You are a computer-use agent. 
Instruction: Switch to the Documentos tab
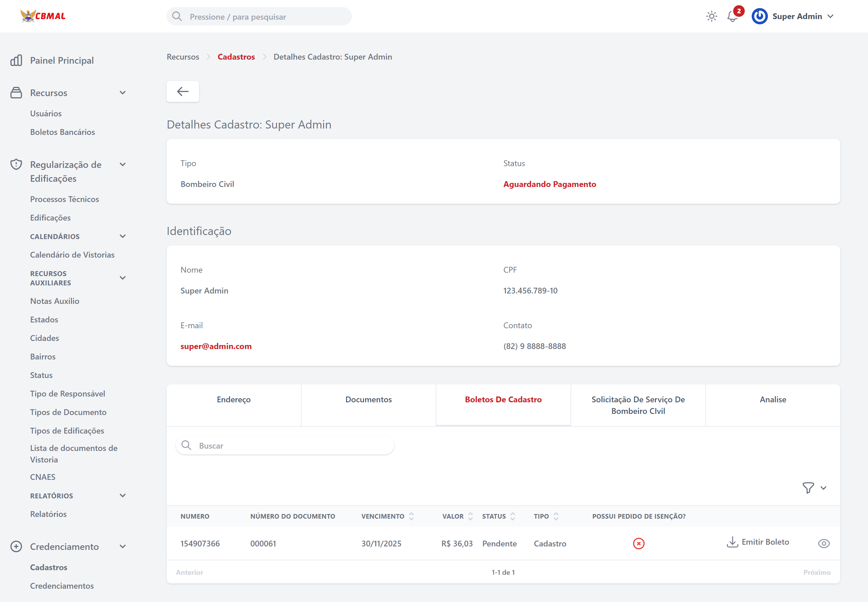(368, 399)
